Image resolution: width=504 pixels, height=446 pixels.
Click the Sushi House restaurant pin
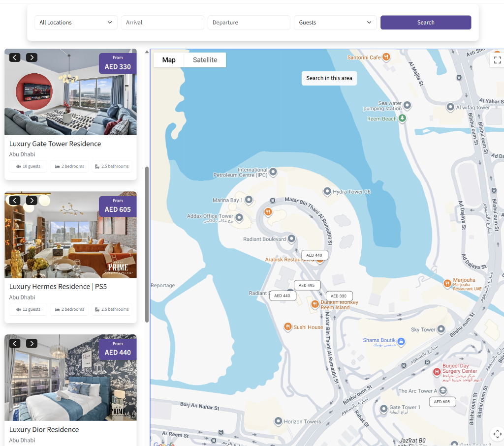[287, 327]
